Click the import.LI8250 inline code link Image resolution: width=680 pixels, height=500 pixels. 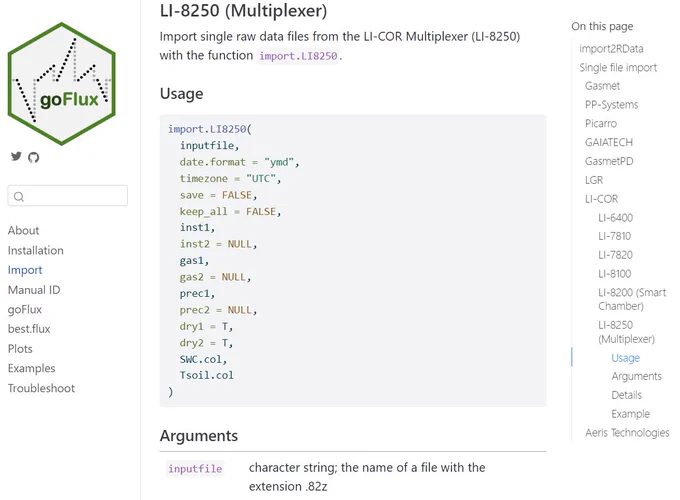click(x=298, y=56)
